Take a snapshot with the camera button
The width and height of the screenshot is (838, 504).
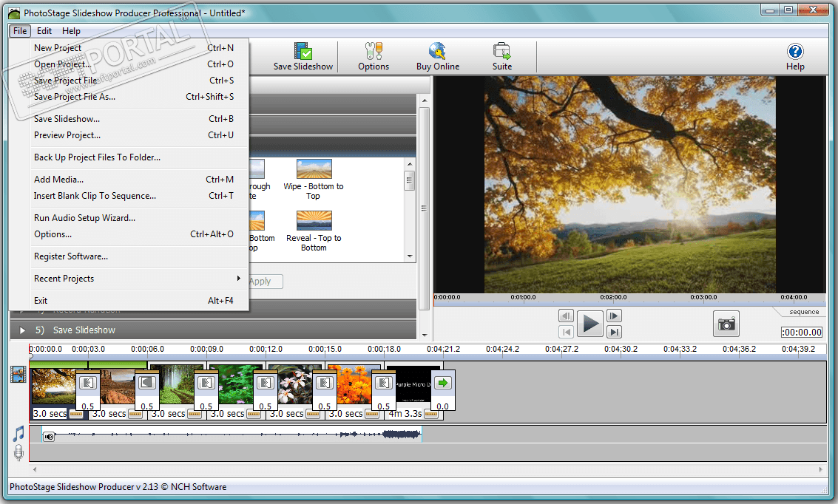[x=726, y=324]
